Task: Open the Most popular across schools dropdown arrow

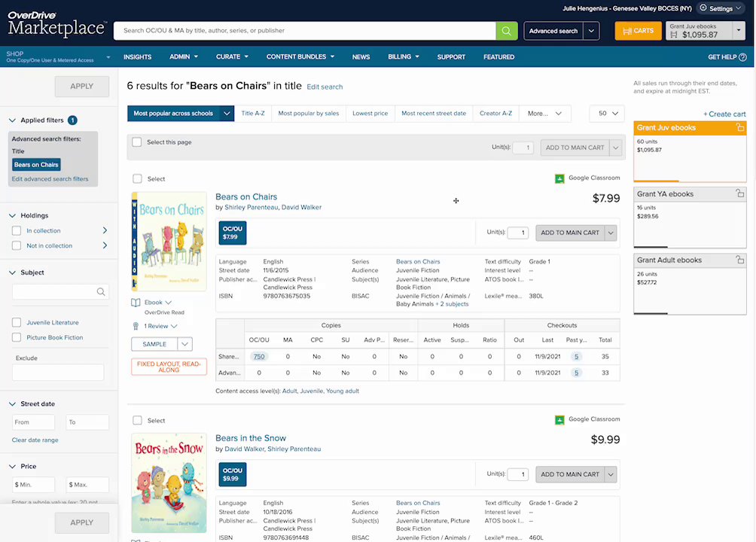Action: coord(227,114)
